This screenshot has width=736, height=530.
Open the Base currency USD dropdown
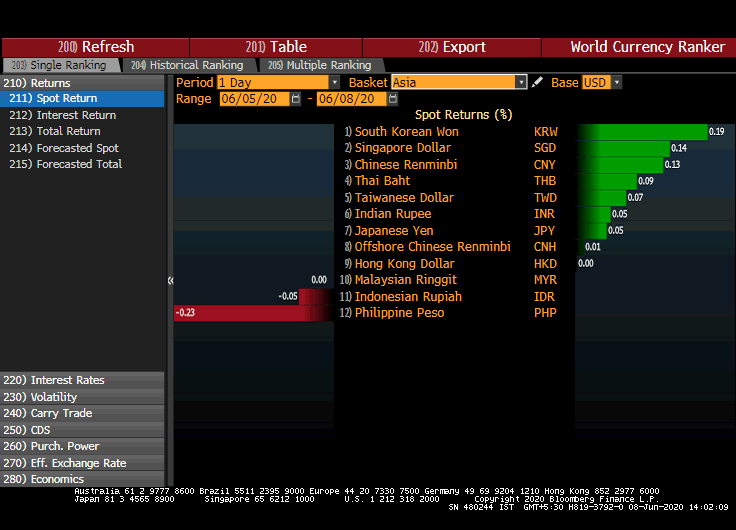[602, 83]
